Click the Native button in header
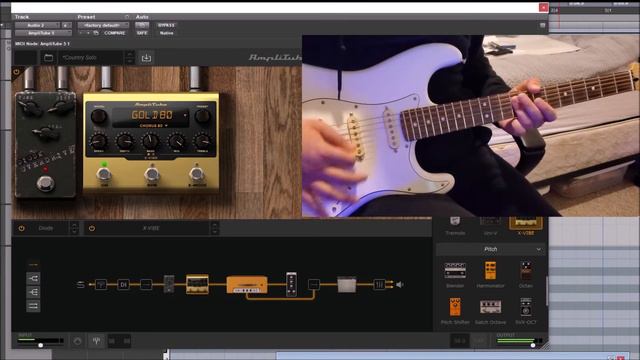The image size is (640, 360). (166, 33)
